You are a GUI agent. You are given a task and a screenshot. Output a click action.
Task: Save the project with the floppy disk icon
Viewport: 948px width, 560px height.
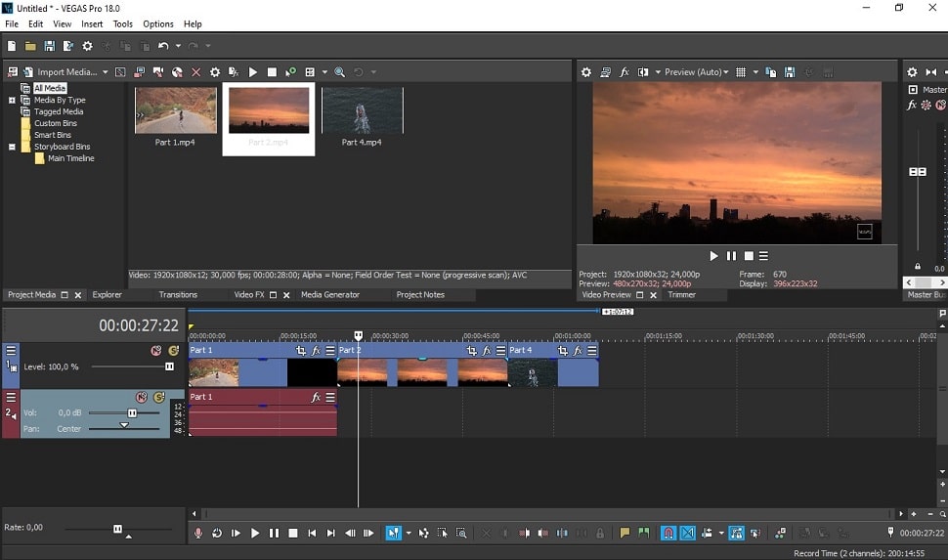coord(50,46)
